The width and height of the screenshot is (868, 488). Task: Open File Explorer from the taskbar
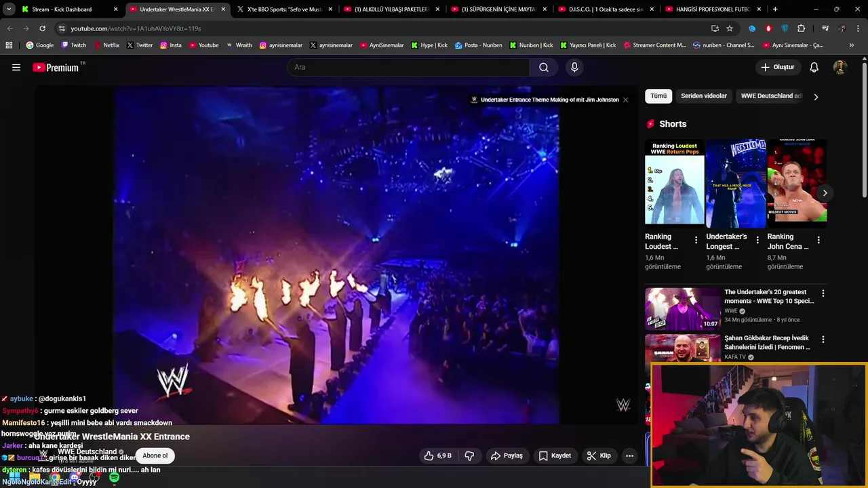click(x=35, y=479)
